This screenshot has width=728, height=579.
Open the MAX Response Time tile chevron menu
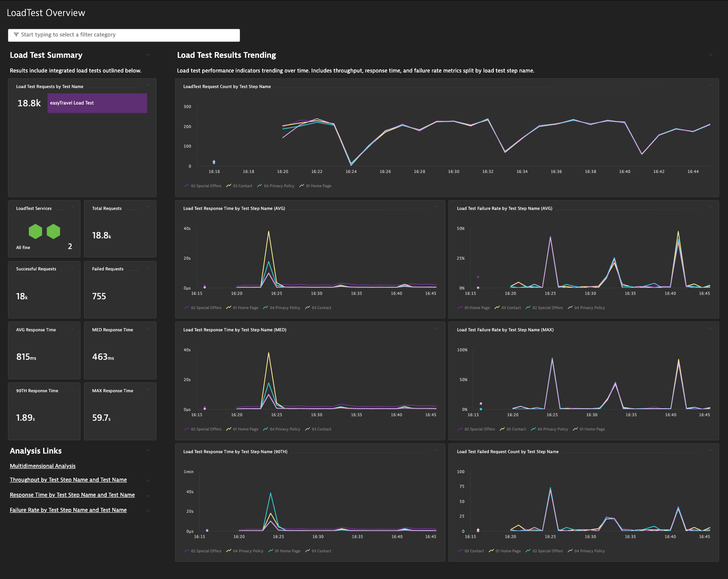pos(148,390)
